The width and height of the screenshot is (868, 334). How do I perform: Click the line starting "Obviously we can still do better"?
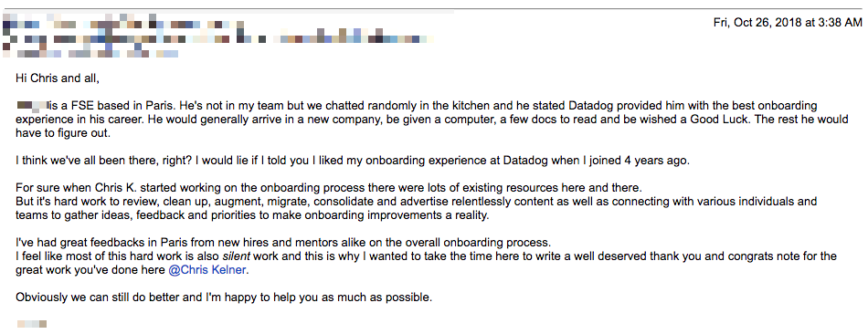(224, 297)
